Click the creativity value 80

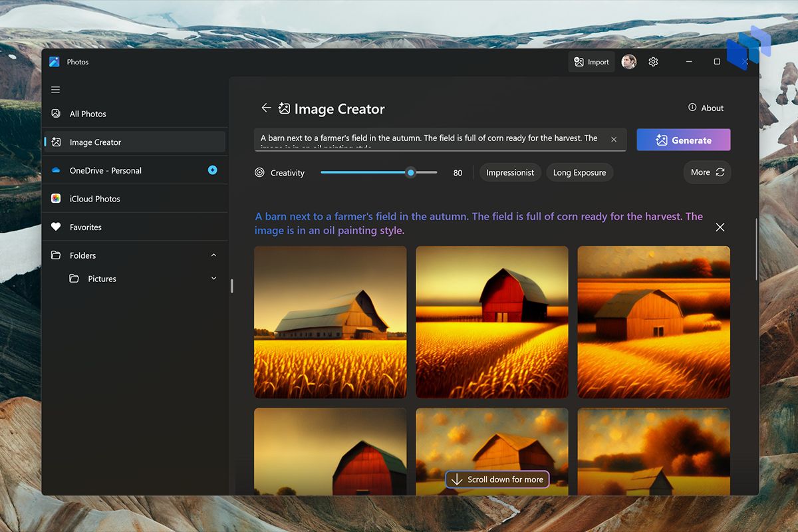click(x=458, y=173)
